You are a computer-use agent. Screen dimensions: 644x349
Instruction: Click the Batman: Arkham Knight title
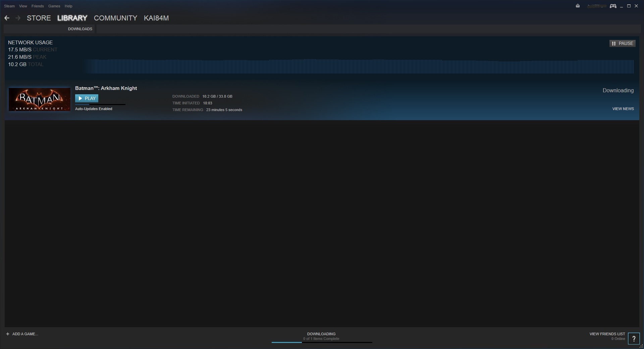coord(106,88)
